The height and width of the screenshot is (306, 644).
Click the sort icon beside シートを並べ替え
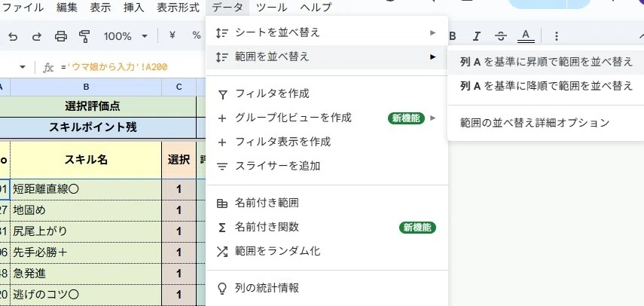pyautogui.click(x=221, y=33)
